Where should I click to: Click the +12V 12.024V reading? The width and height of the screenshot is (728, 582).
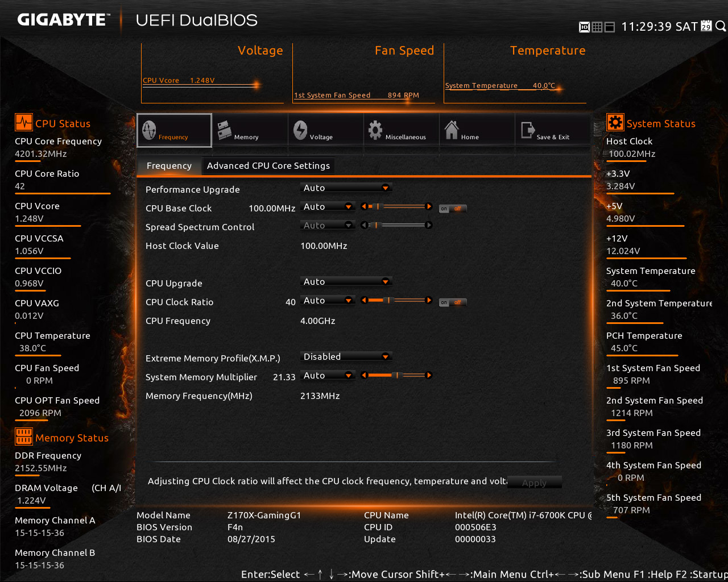coord(623,251)
